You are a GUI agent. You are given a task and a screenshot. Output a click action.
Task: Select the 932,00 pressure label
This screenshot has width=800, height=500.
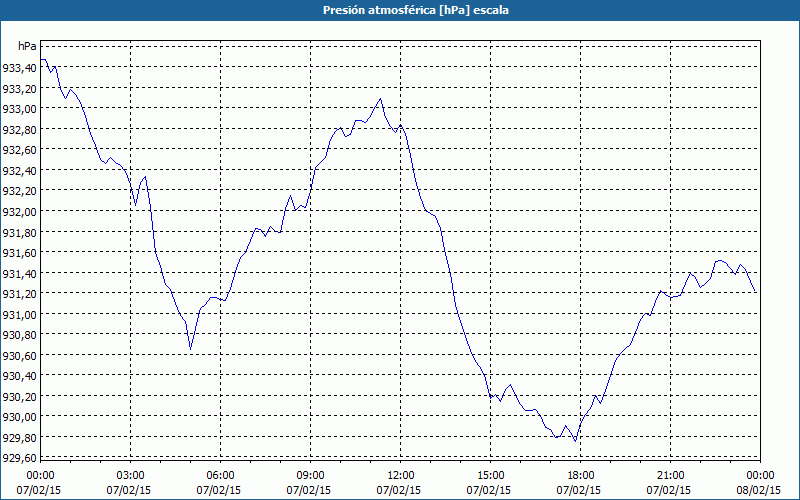pos(19,212)
